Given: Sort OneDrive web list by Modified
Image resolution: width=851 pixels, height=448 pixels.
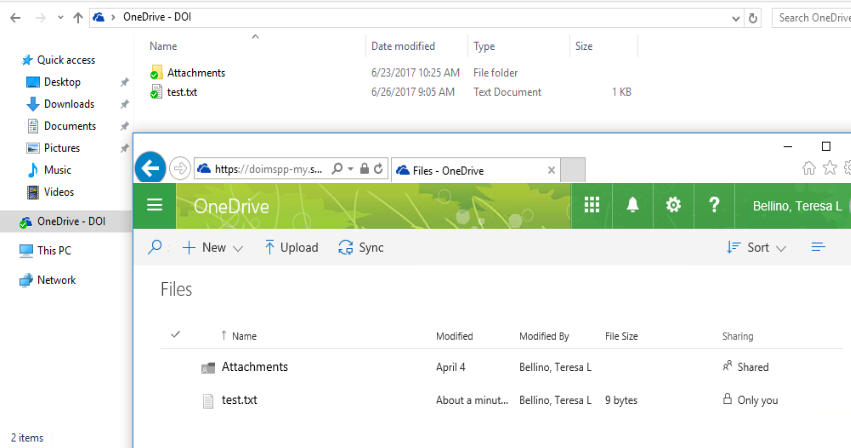Looking at the screenshot, I should 454,336.
